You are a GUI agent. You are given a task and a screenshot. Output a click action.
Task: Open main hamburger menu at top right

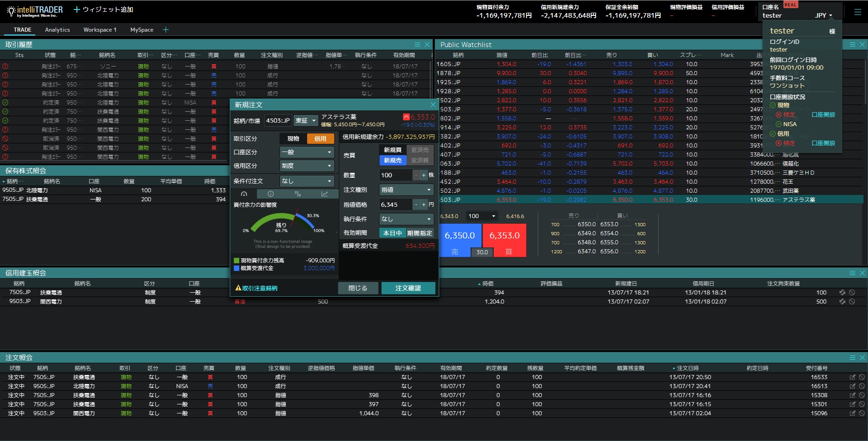[857, 13]
